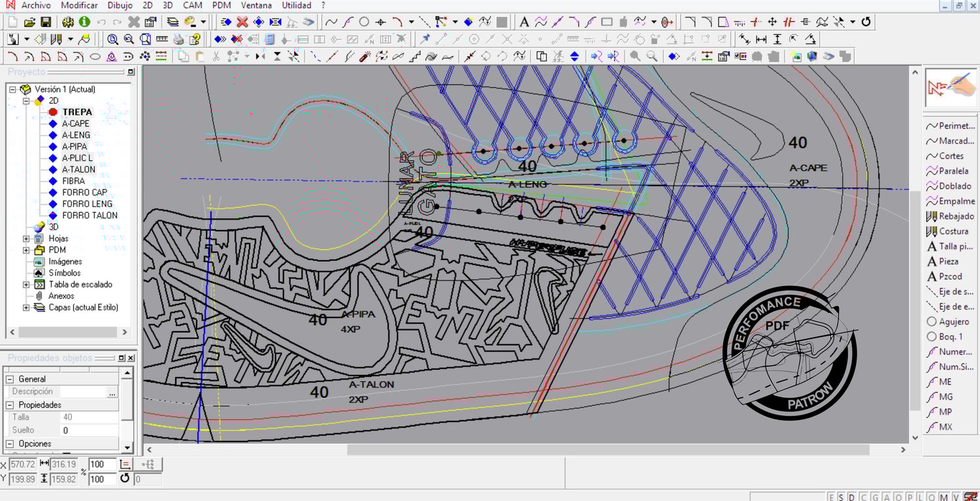
Task: Expand the Tabla de escalado node
Action: click(27, 284)
